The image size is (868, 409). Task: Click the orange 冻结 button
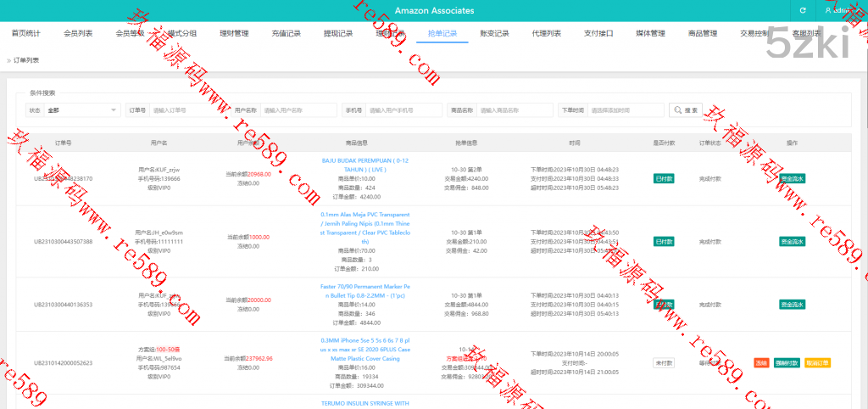pos(761,362)
